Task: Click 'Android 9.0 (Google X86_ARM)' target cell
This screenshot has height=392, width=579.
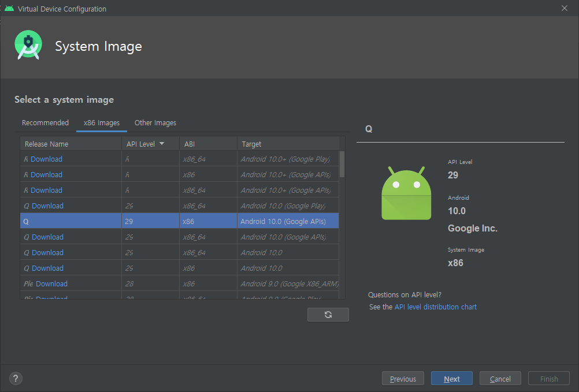Action: point(288,283)
